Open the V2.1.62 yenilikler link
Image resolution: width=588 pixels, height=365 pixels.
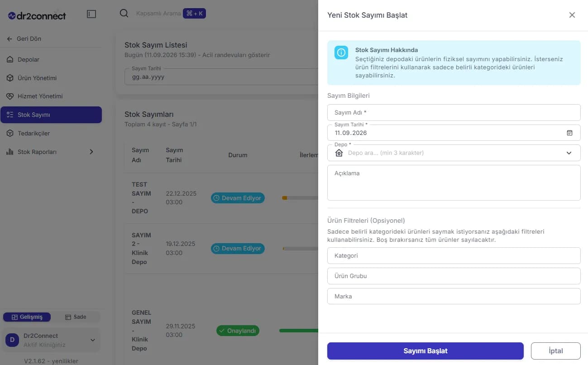(x=51, y=361)
